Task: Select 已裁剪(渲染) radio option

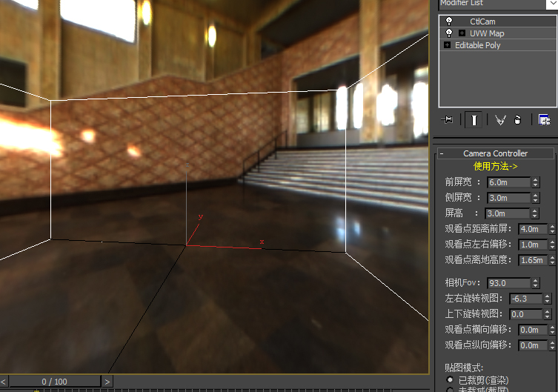Action: 450,379
